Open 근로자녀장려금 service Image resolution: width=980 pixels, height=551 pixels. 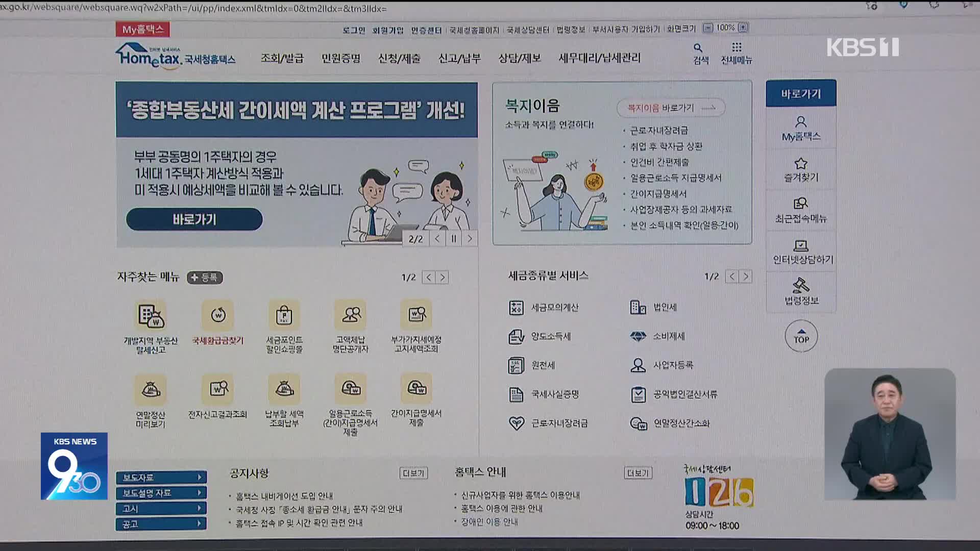click(x=549, y=423)
